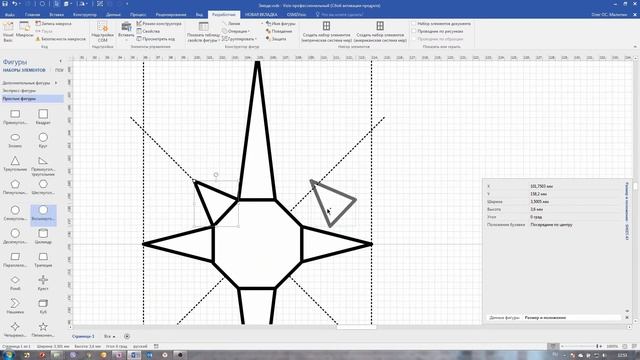Select the hexagon shape (Шестиугольник)
The width and height of the screenshot is (640, 360).
(x=43, y=187)
